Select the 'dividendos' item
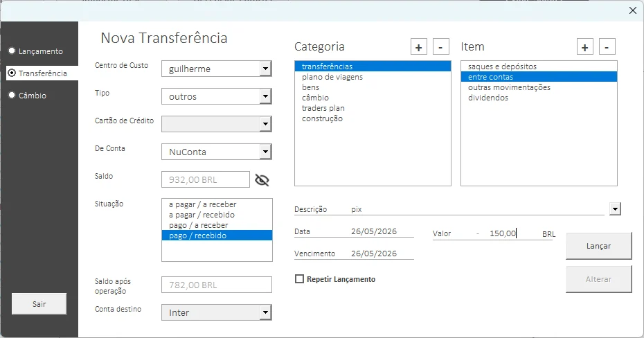Viewport: 644px width, 338px height. 539,98
